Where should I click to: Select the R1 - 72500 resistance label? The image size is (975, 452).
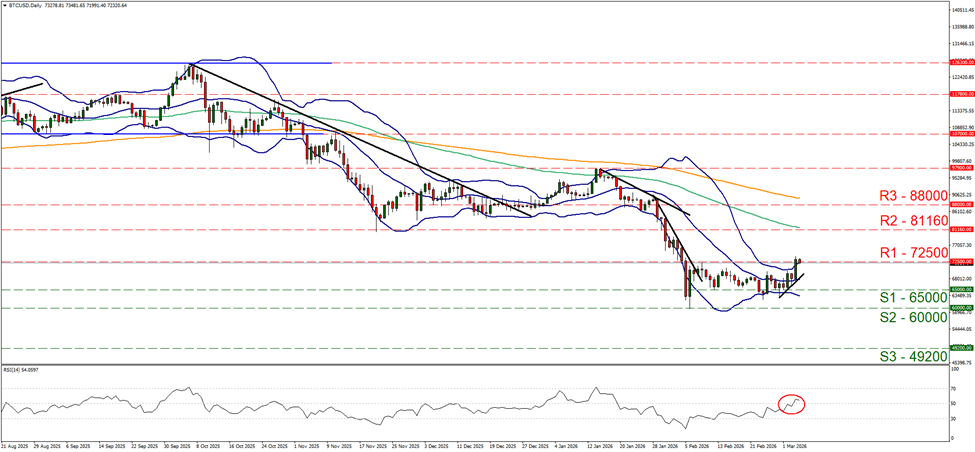(x=913, y=253)
